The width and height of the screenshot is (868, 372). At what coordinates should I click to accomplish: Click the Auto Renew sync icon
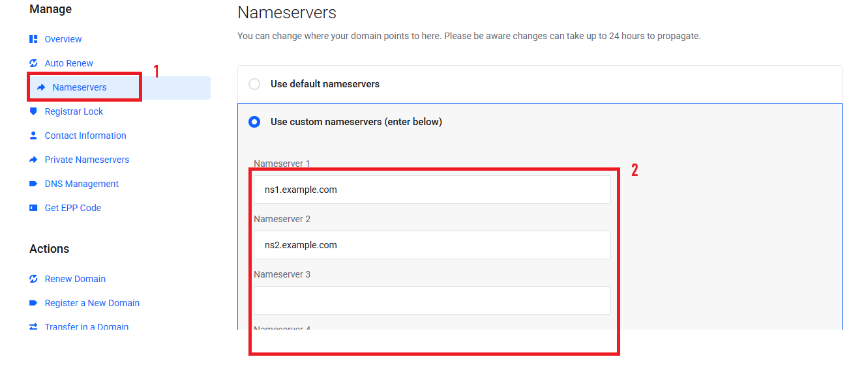pos(33,63)
